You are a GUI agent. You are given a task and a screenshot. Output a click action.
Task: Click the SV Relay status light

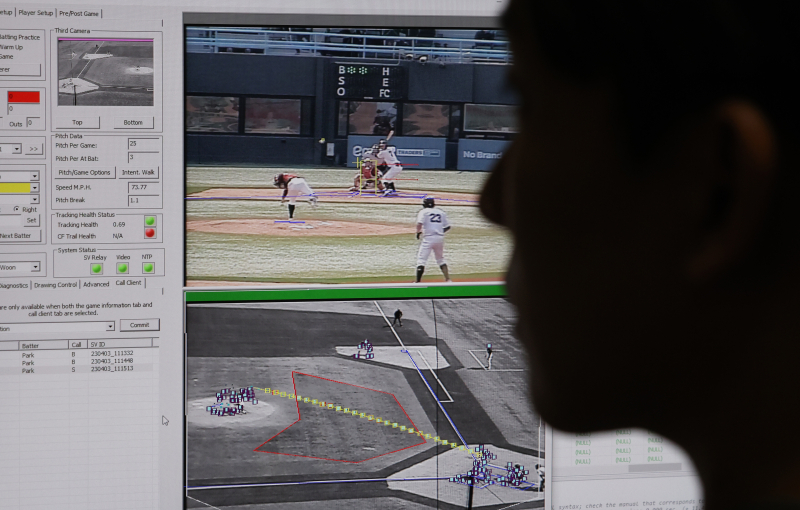96,268
